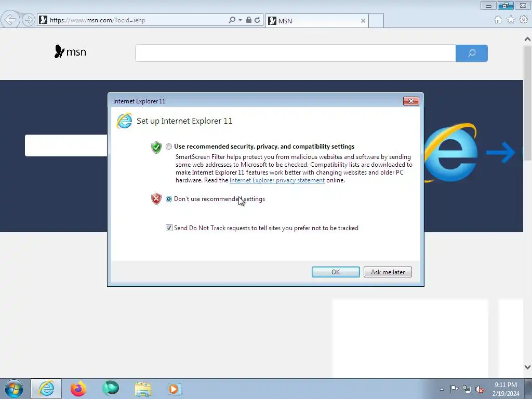The image size is (532, 399).
Task: Click the Action Center flag icon
Action: point(454,389)
